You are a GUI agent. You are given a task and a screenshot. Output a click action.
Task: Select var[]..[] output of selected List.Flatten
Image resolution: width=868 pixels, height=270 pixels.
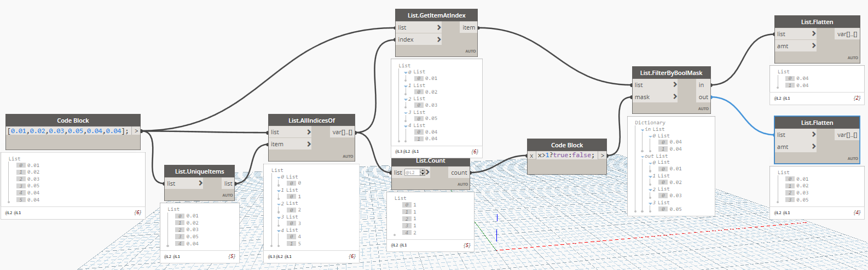click(847, 135)
